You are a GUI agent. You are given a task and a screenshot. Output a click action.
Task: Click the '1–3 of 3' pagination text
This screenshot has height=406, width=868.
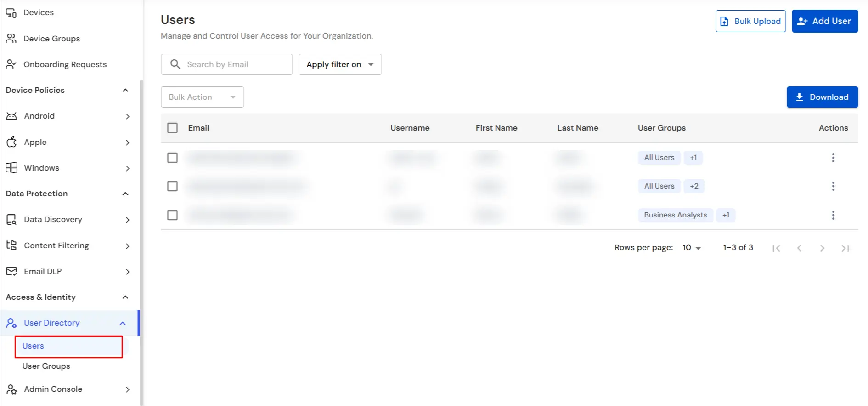pyautogui.click(x=738, y=247)
